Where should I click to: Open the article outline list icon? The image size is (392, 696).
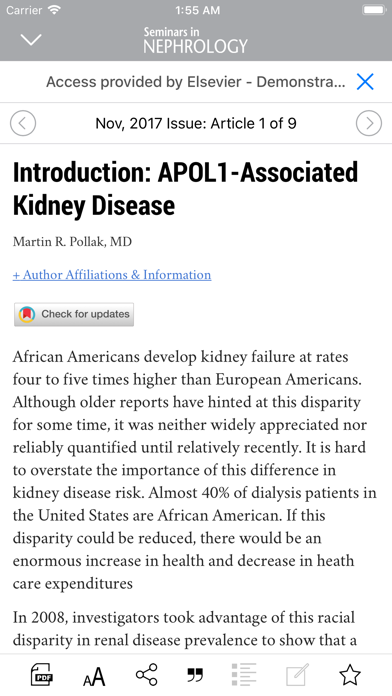(x=244, y=674)
